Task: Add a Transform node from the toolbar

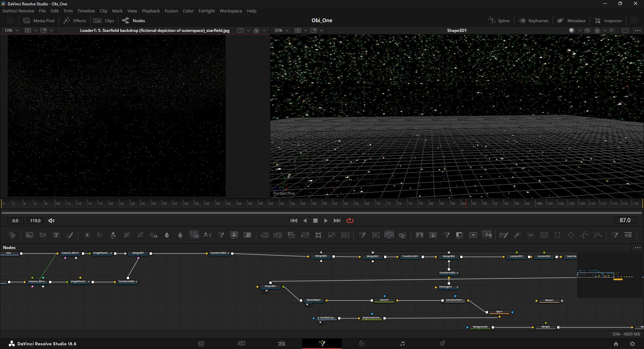Action: pos(305,235)
